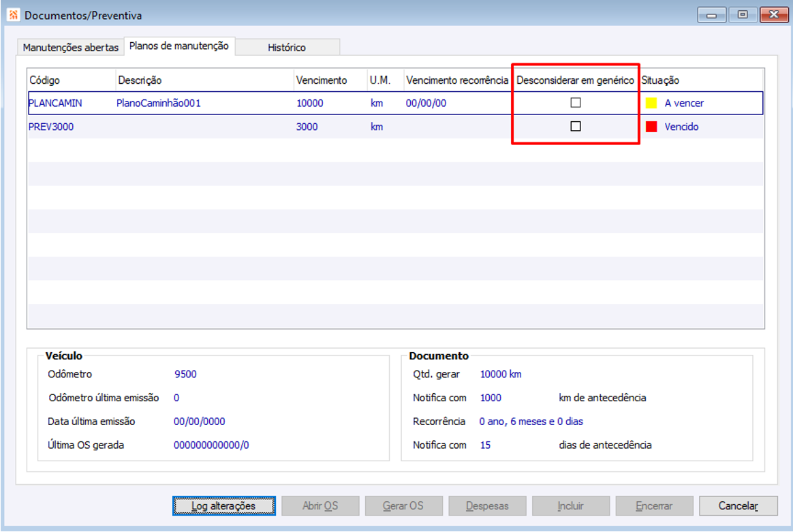This screenshot has width=793, height=532.
Task: Check Desconsiderar em genérico for PREV3000
Action: [x=576, y=127]
